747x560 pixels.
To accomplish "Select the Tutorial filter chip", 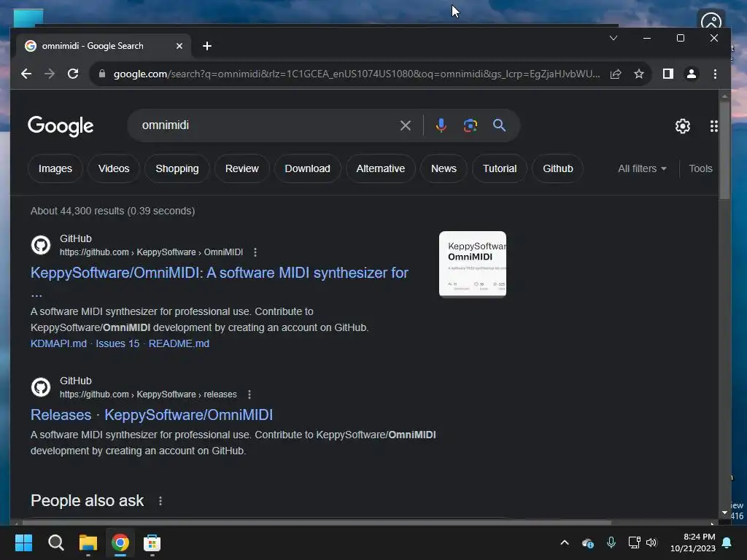I will pos(500,168).
